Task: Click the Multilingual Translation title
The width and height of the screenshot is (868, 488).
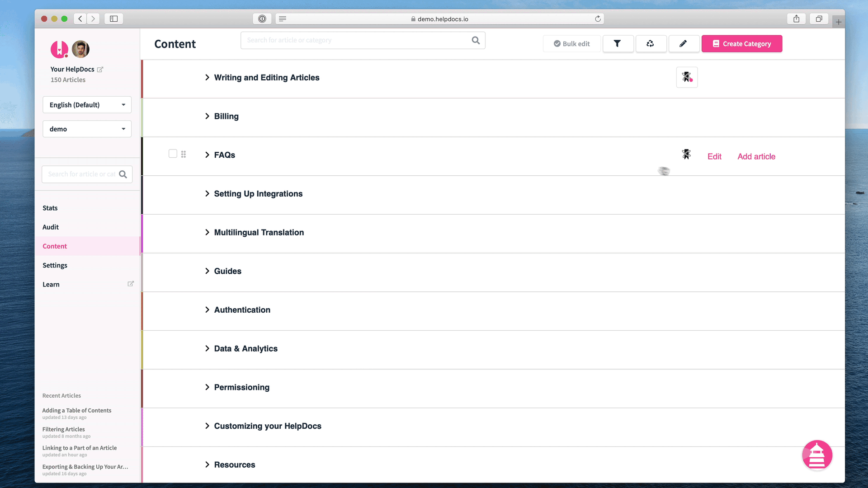Action: click(x=259, y=232)
